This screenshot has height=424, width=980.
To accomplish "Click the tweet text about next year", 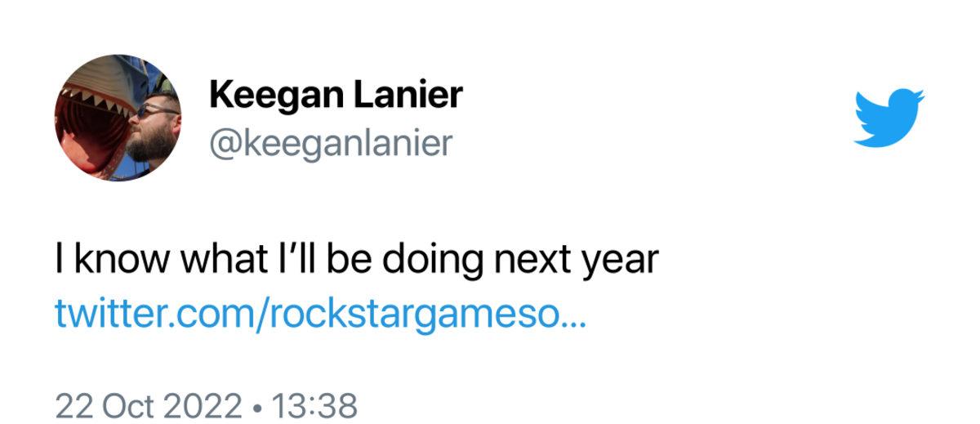I will [x=356, y=261].
